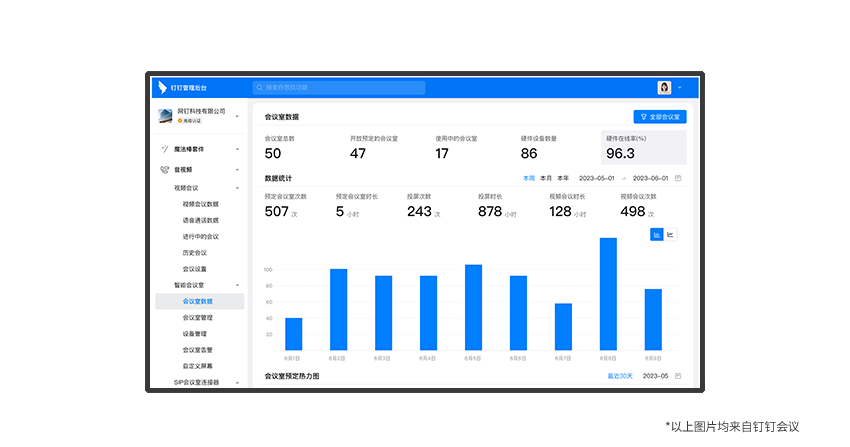Switch to the bar chart view
The height and width of the screenshot is (447, 850).
pos(657,235)
